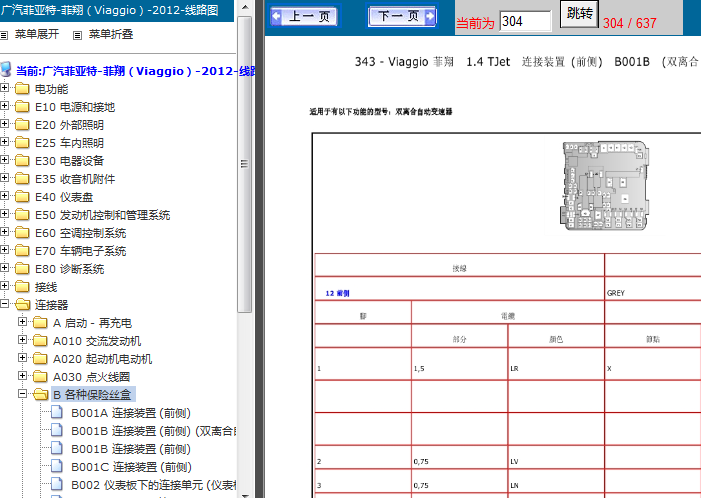
Task: Click folder icon of E30 电器设备
Action: (x=22, y=160)
